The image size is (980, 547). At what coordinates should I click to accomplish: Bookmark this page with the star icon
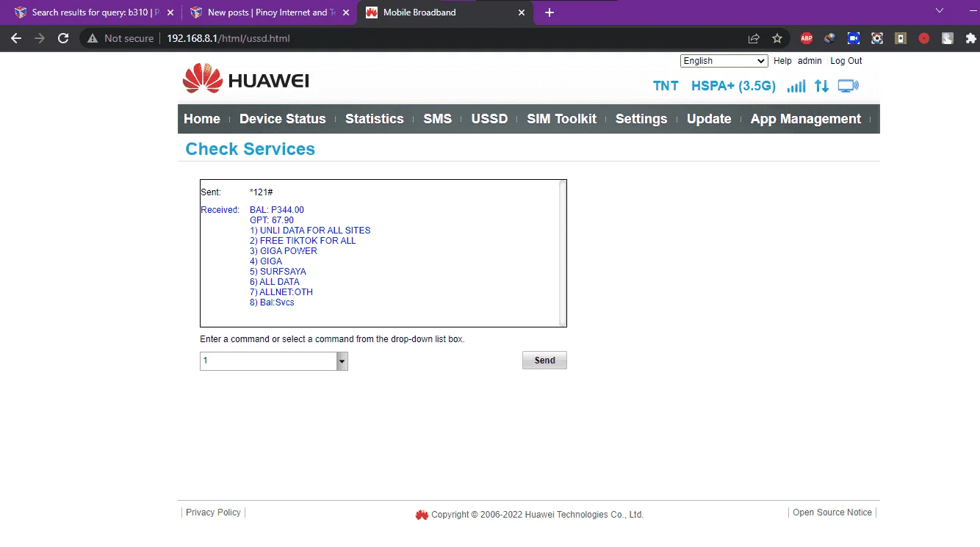(x=777, y=38)
